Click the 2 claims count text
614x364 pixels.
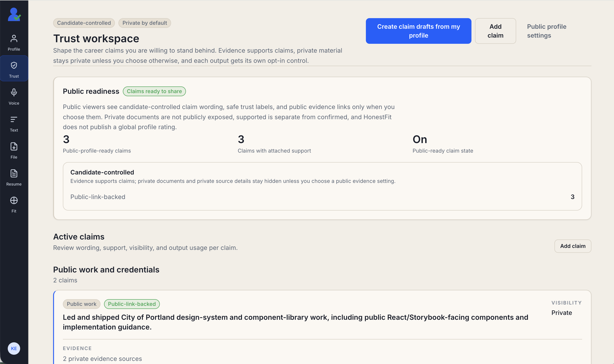[x=65, y=280]
